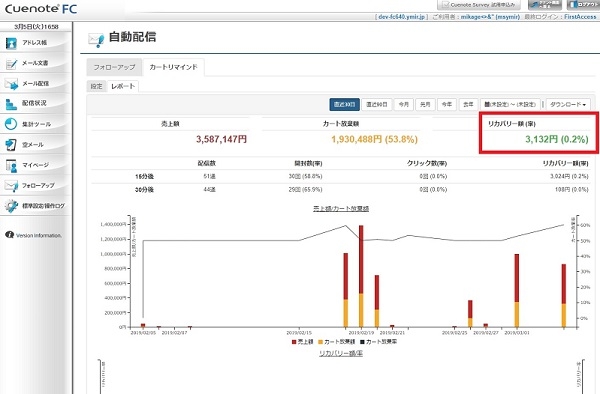The width and height of the screenshot is (600, 394).
Task: Click the button left of ログアウト
Action: [x=545, y=5]
